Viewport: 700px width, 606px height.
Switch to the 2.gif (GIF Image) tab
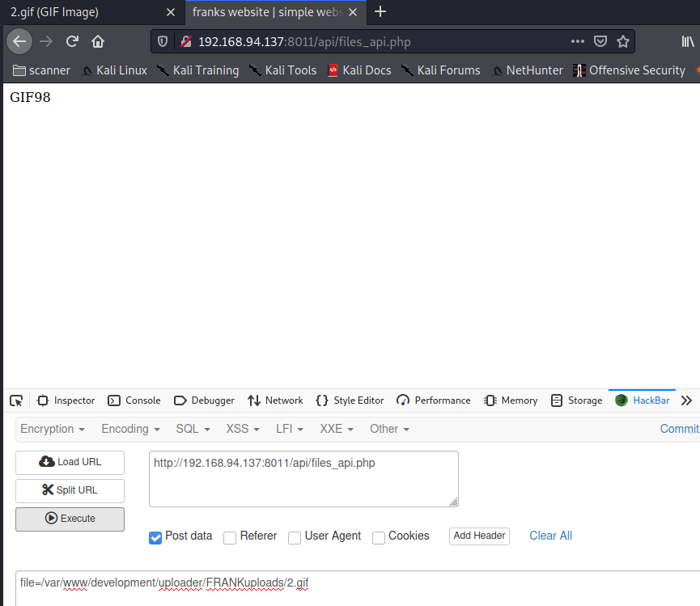(92, 12)
